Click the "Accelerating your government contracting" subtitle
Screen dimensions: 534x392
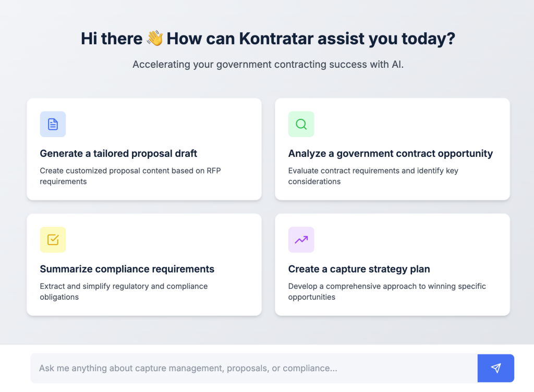[268, 65]
